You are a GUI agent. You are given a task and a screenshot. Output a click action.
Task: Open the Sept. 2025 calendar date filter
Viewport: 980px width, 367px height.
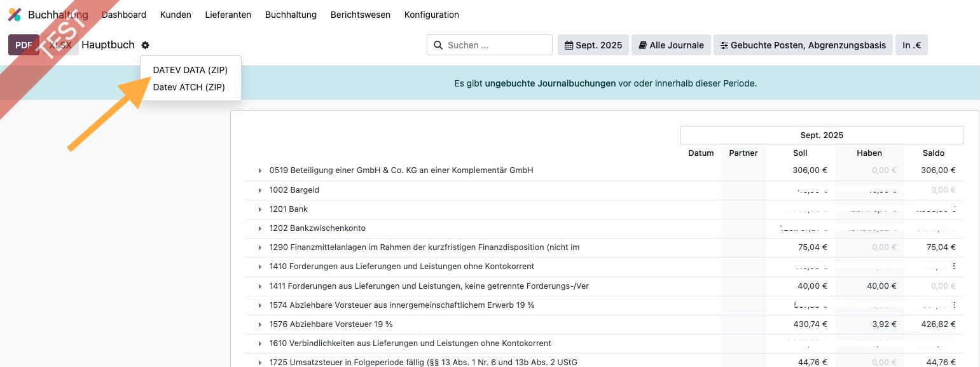click(x=593, y=45)
